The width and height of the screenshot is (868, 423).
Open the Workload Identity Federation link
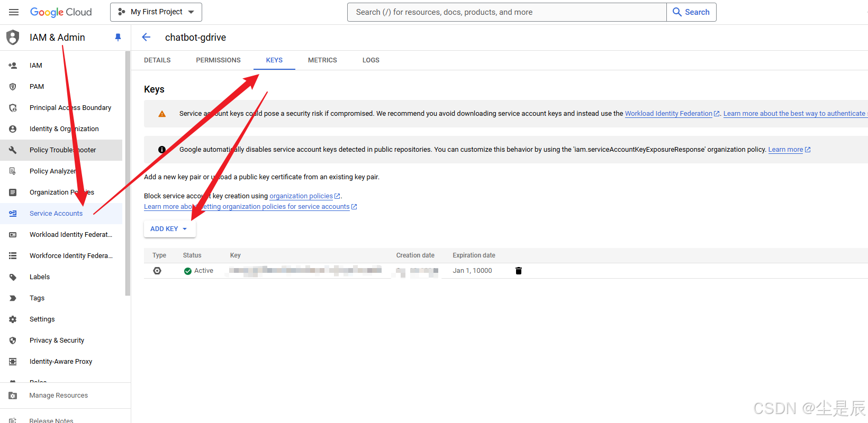click(672, 114)
